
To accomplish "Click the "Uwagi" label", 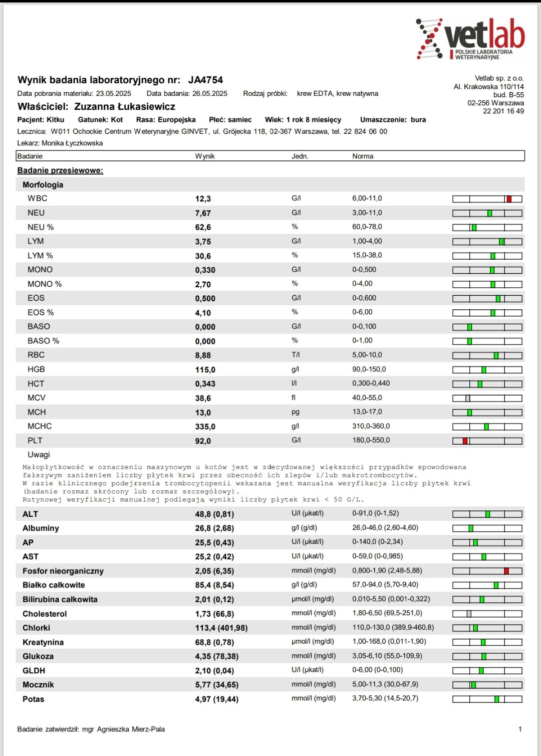I will pos(39,455).
